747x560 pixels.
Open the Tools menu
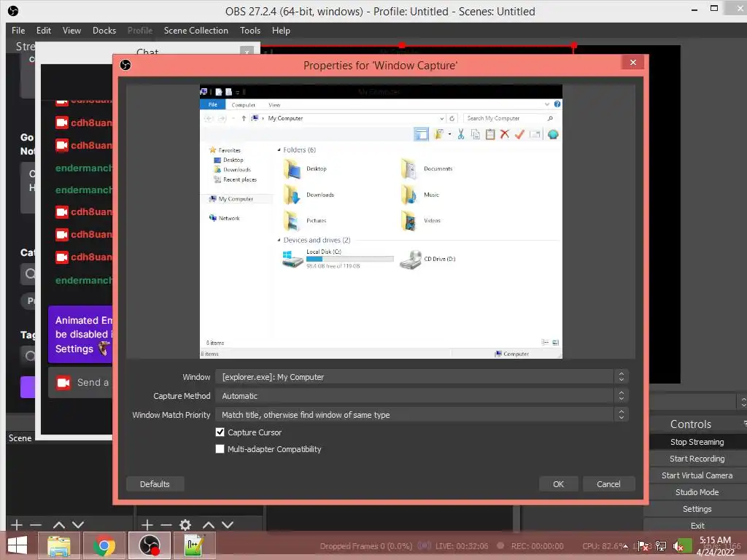[250, 31]
